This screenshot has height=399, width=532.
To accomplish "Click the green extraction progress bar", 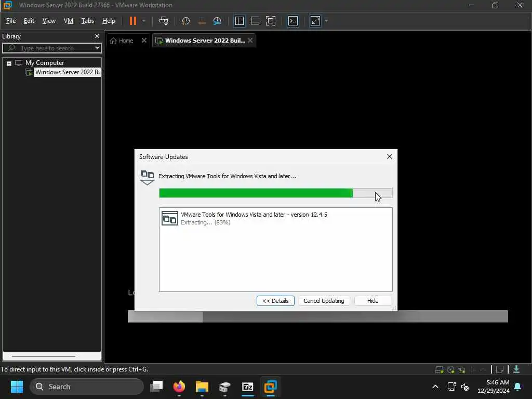I will 276,193.
